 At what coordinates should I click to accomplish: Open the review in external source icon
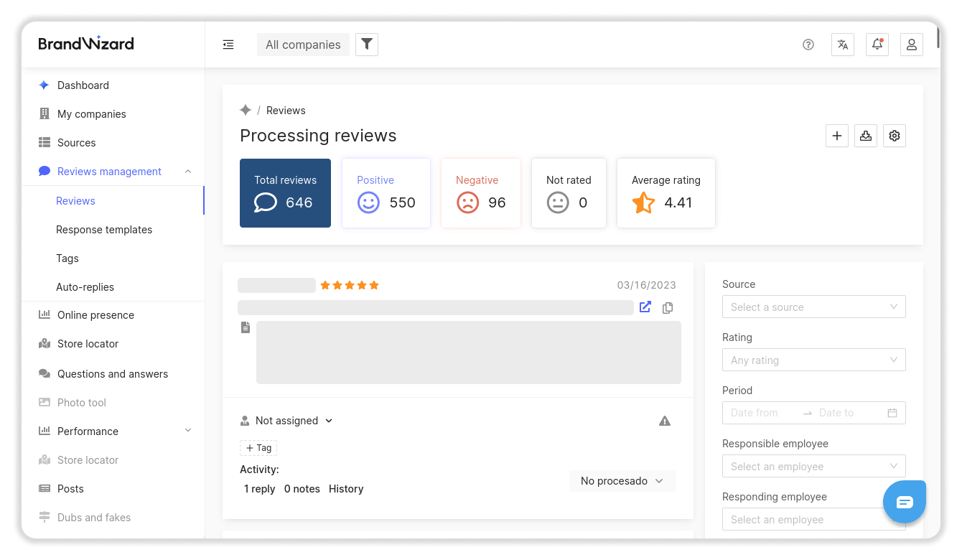click(645, 307)
